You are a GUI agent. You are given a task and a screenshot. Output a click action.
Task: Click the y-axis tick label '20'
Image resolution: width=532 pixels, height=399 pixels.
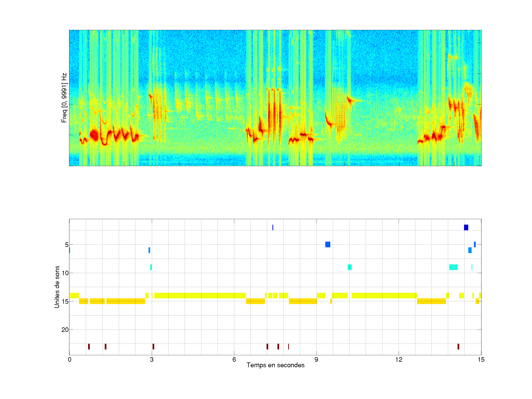point(65,330)
